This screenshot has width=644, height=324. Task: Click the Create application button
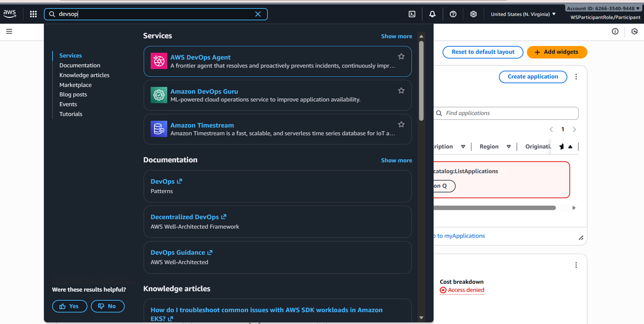pos(532,77)
